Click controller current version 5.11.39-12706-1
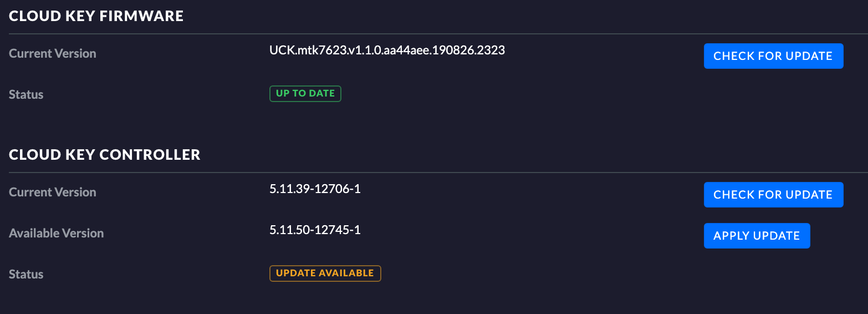Image resolution: width=868 pixels, height=314 pixels. coord(315,189)
